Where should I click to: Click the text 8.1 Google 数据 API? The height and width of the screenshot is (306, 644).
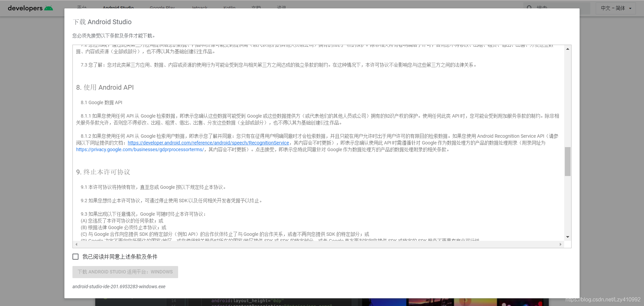click(101, 102)
